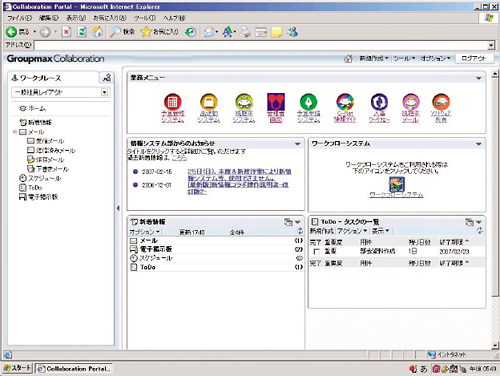The image size is (500, 376).
Task: Open the ファイル menu
Action: pyautogui.click(x=19, y=18)
